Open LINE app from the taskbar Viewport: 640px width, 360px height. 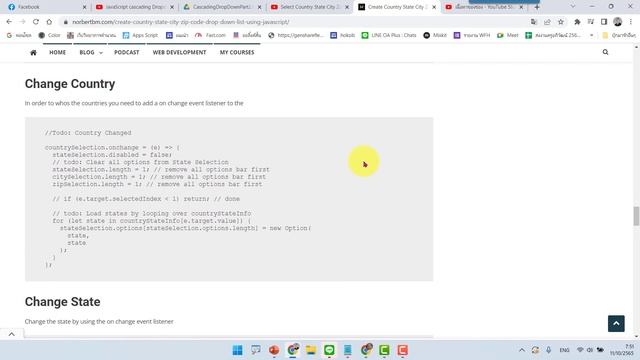pos(329,350)
